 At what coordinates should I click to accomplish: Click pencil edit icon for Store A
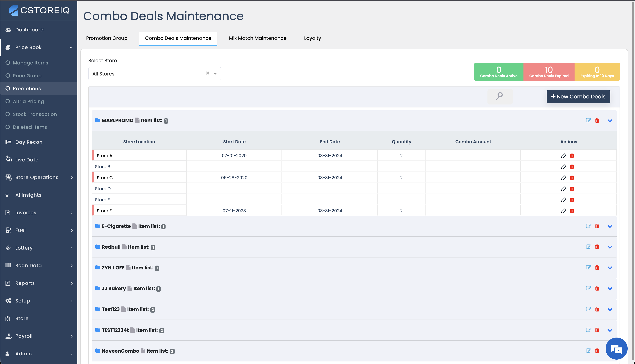click(564, 156)
